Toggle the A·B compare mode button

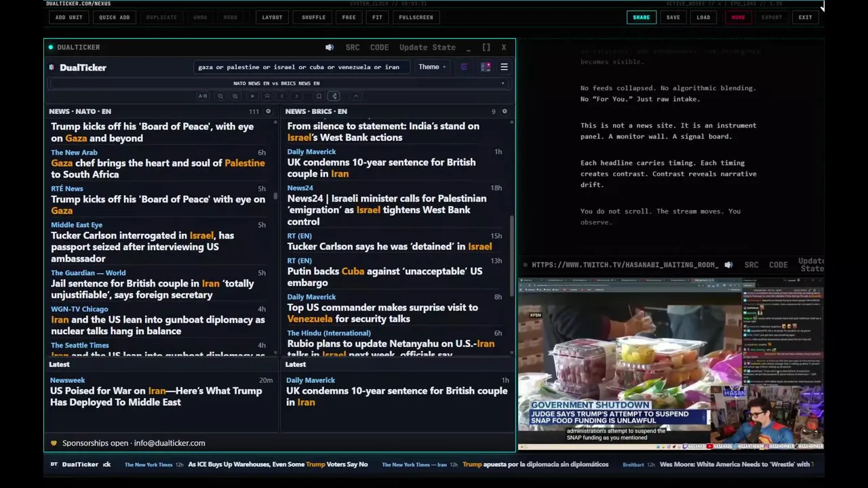point(203,96)
